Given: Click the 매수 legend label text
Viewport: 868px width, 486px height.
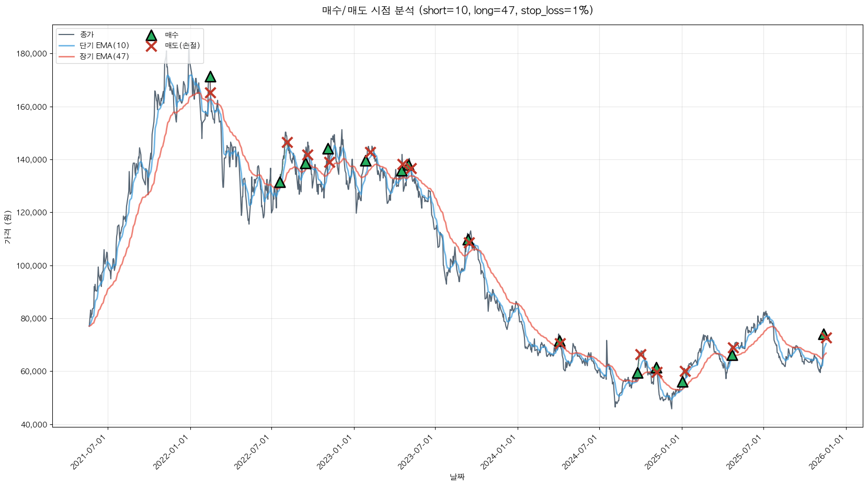Looking at the screenshot, I should coord(172,35).
